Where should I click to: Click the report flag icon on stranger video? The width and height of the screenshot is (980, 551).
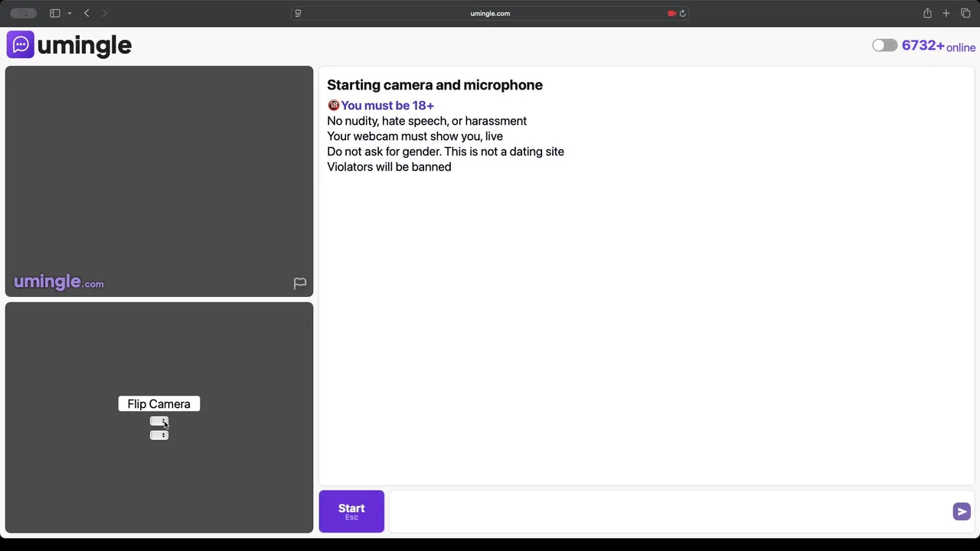click(300, 284)
